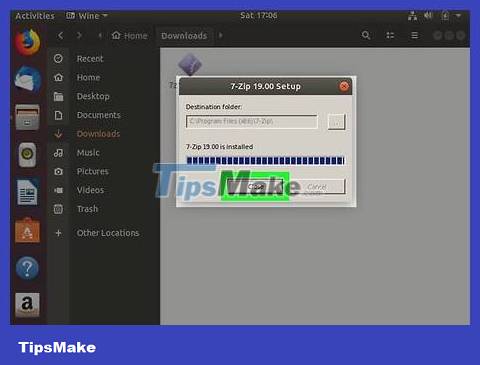Click Close in 7-Zip Setup

(x=255, y=186)
